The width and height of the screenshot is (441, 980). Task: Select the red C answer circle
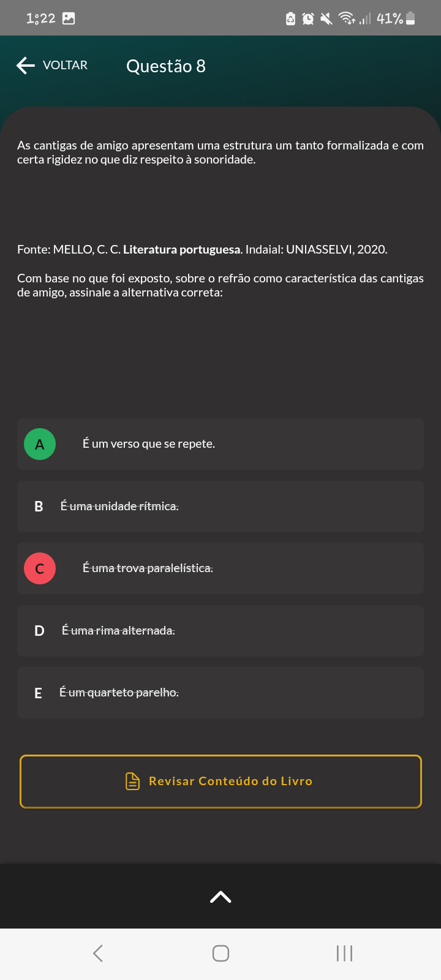40,568
